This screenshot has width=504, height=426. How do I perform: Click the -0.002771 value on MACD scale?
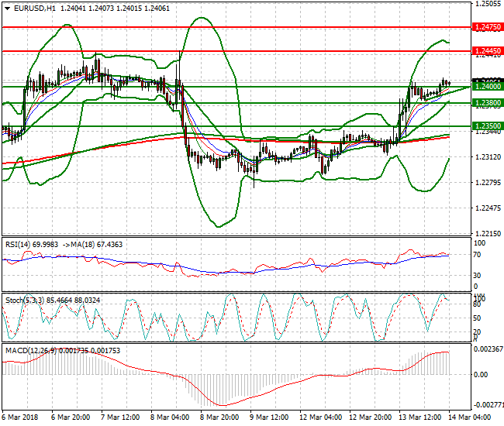coord(488,404)
